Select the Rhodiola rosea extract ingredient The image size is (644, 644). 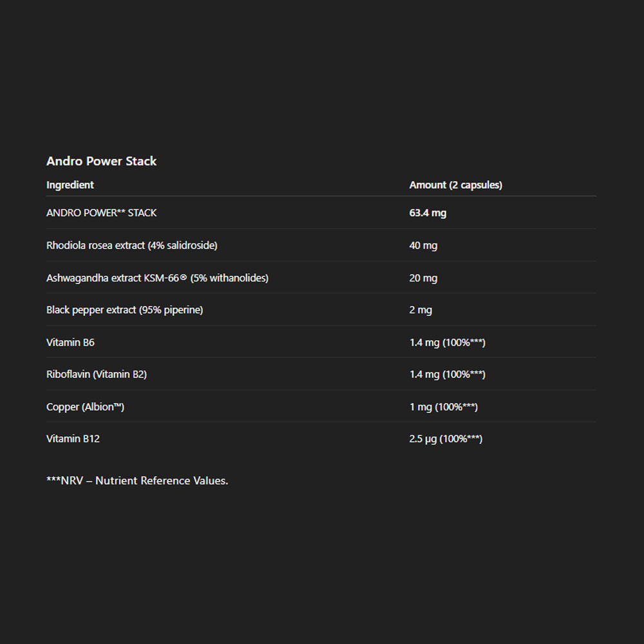132,245
